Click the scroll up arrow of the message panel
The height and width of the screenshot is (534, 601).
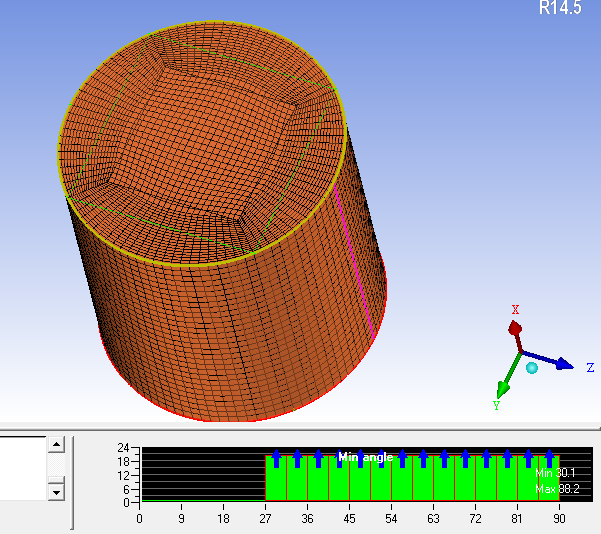[x=56, y=445]
